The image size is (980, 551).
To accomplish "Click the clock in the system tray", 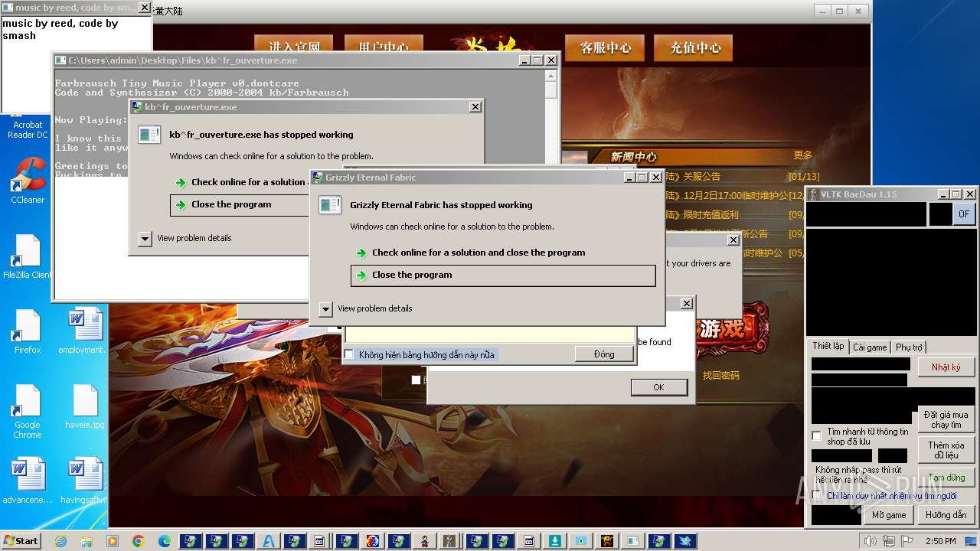I will [940, 541].
